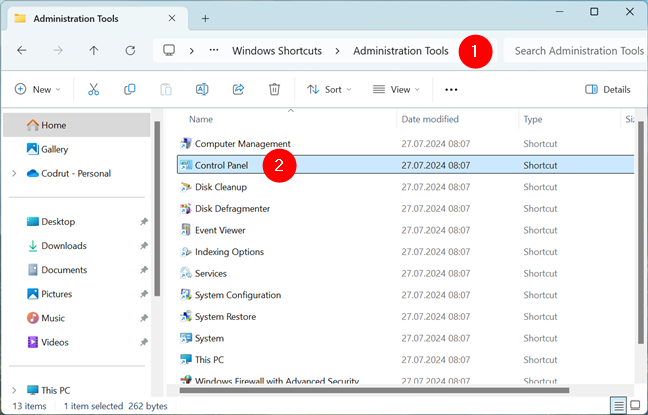Select Windows Firewall with Advanced Security row
Viewport: 648px width, 415px height.
tap(405, 379)
